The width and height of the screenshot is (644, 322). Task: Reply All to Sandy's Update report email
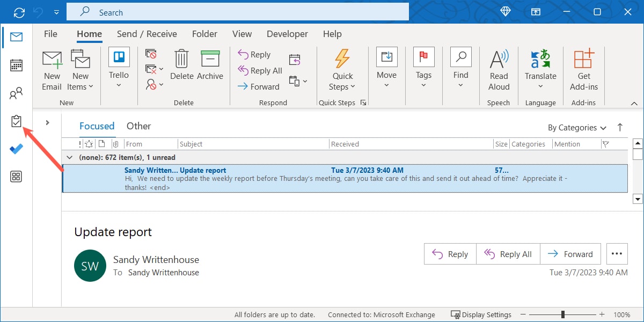[x=508, y=253]
